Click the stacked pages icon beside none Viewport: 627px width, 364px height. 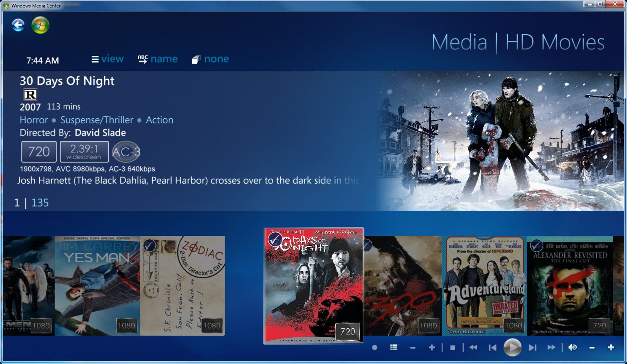[x=196, y=59]
